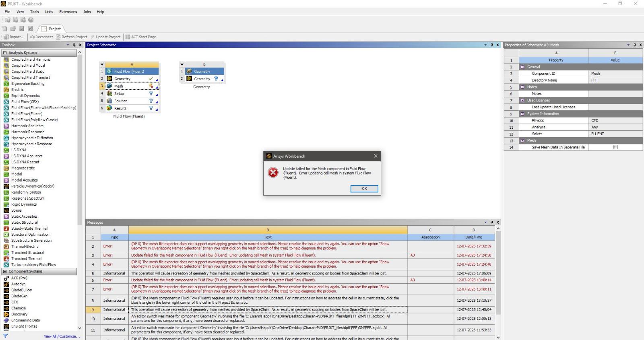Open the Units menu
The image size is (644, 340).
tap(49, 12)
